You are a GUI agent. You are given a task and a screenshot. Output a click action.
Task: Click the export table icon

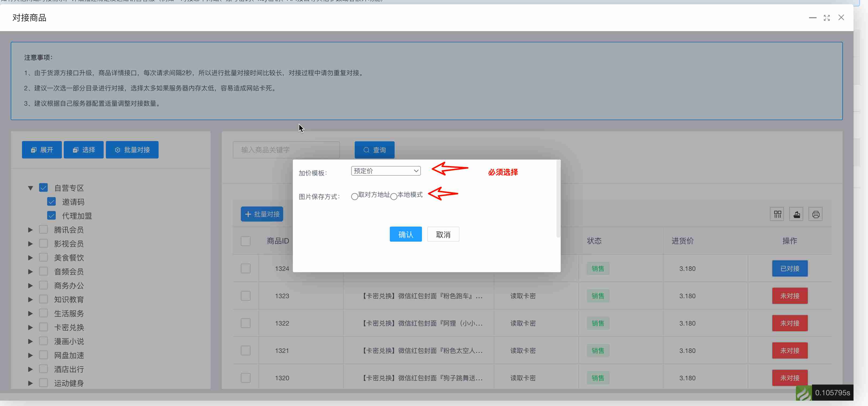pyautogui.click(x=796, y=214)
